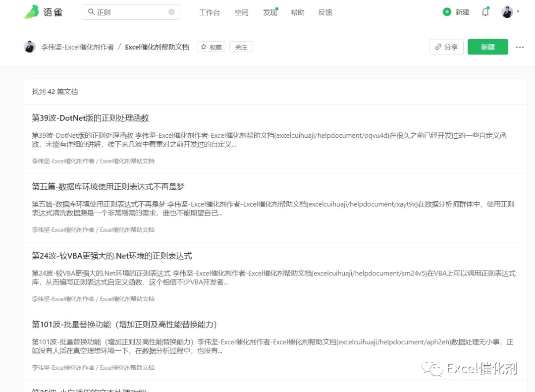This screenshot has width=535, height=392.
Task: Open result 第39波-DotNet版的正则处理函数
Action: pos(91,118)
